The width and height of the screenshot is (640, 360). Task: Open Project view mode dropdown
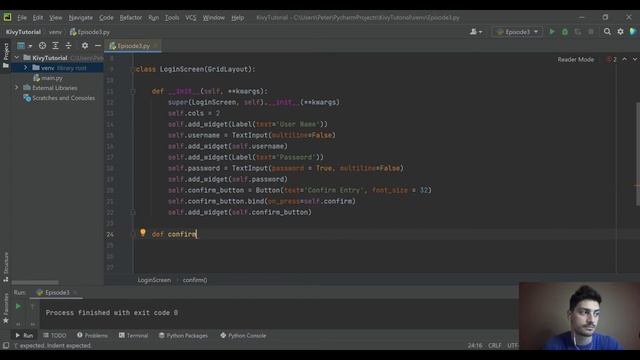click(24, 46)
